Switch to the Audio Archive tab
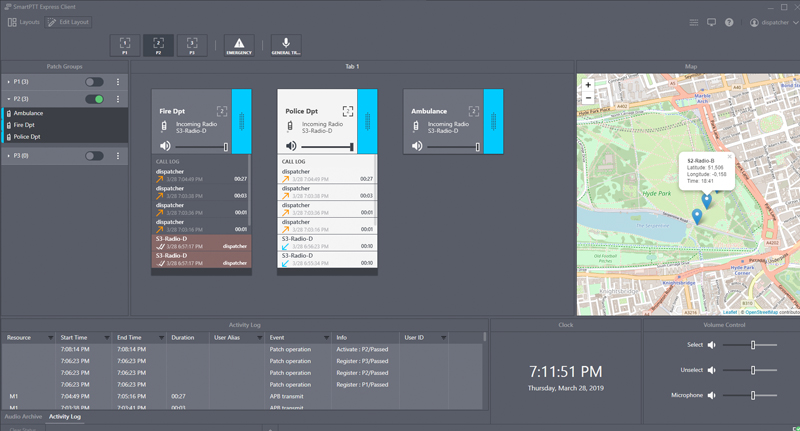Viewport: 800px width, 431px height. pos(23,417)
